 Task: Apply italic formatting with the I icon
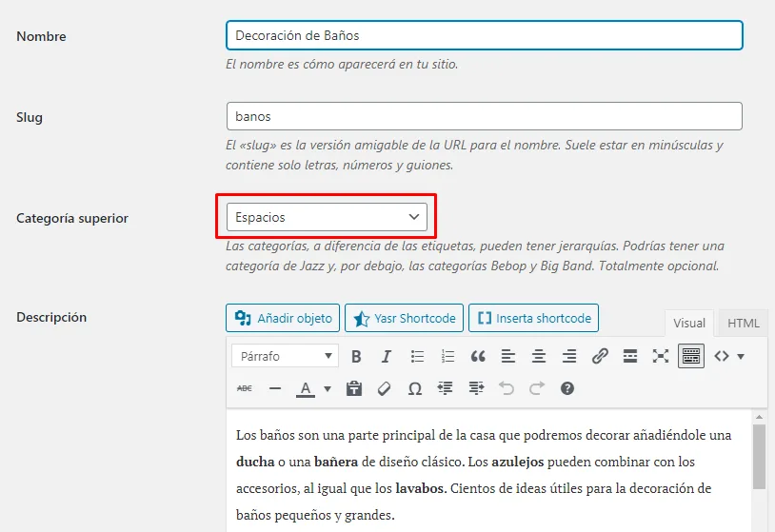[x=387, y=357]
